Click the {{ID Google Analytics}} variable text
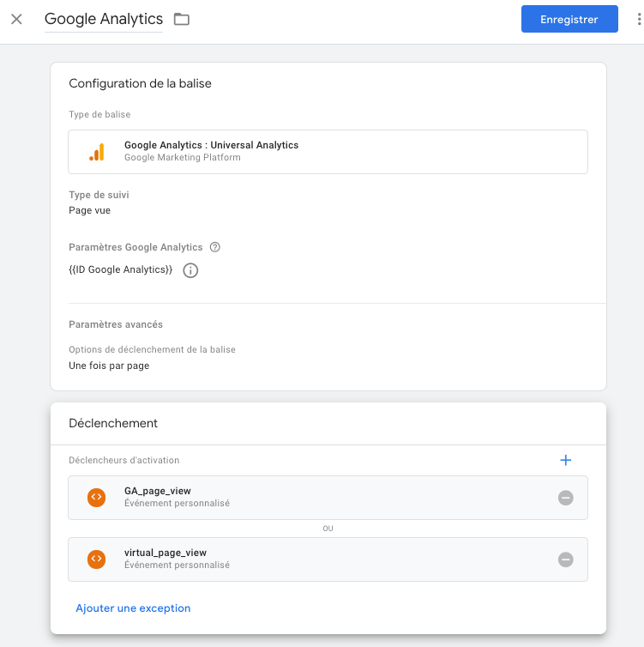This screenshot has width=644, height=647. pos(121,270)
